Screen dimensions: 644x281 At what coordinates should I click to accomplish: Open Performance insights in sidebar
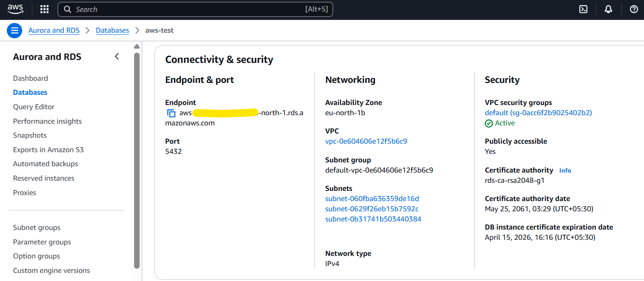[x=47, y=121]
